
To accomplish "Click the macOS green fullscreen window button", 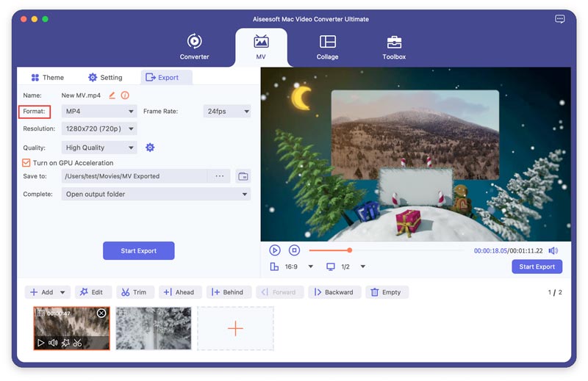I will 45,19.
